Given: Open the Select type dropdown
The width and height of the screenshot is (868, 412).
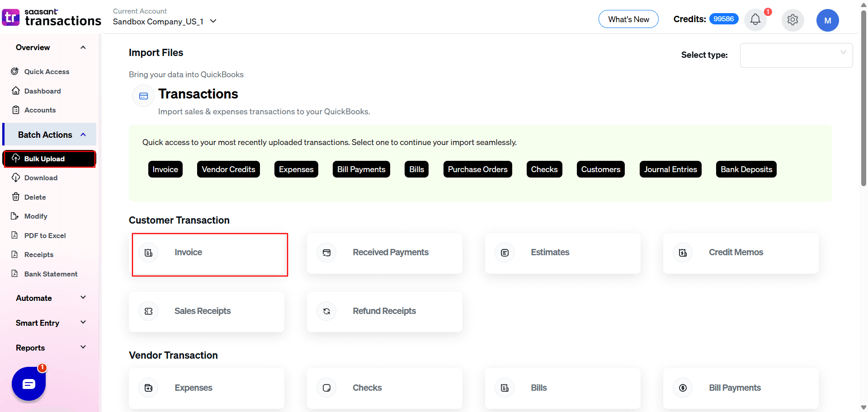Looking at the screenshot, I should click(796, 55).
